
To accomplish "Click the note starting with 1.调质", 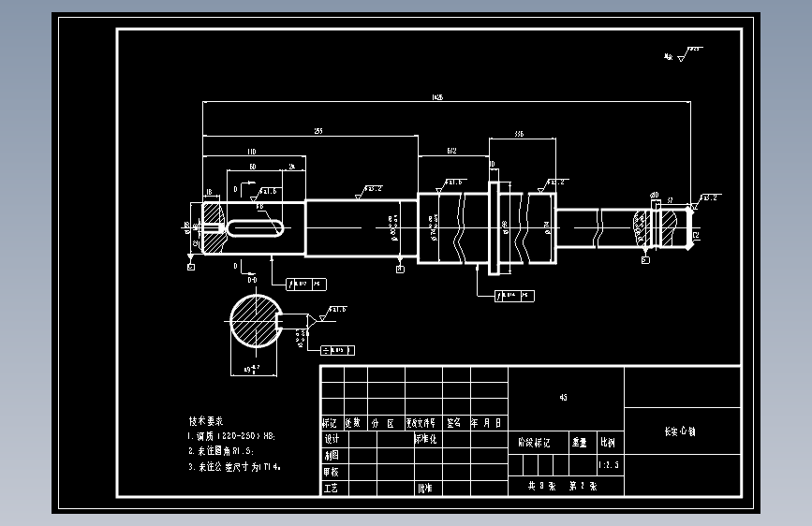I will [231, 436].
